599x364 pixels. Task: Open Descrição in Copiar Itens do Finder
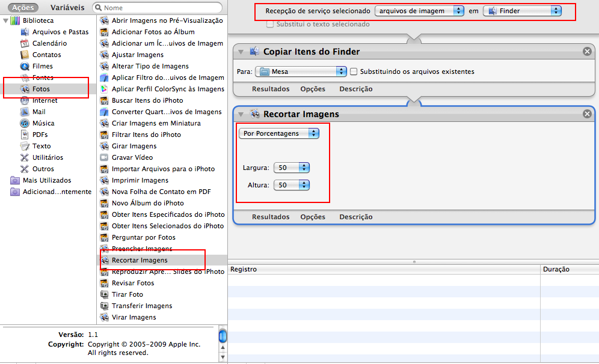tap(356, 89)
